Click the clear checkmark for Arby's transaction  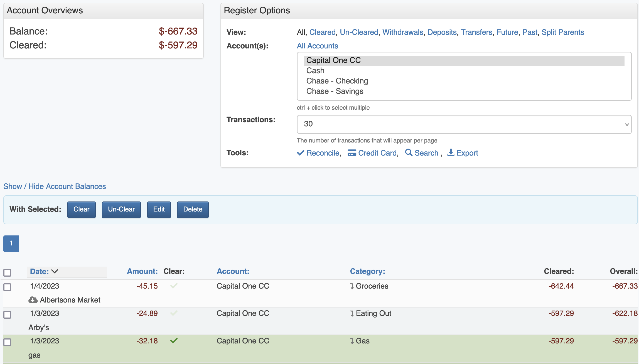tap(174, 313)
